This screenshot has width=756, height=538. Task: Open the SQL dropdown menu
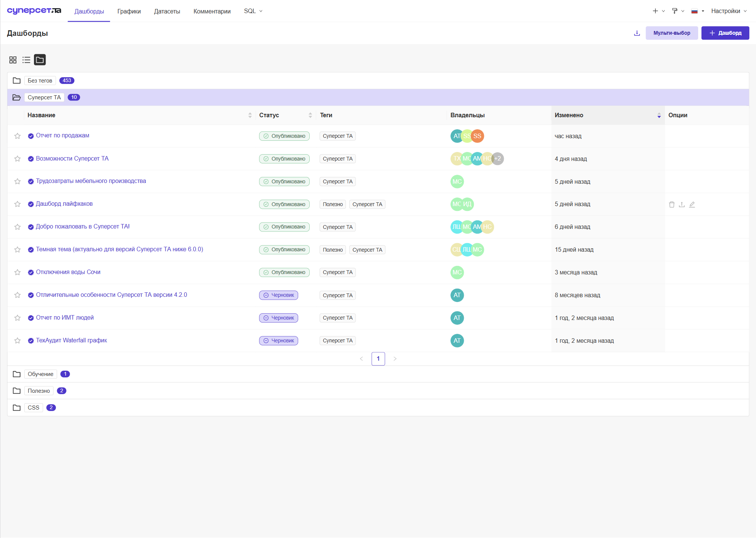(x=253, y=11)
